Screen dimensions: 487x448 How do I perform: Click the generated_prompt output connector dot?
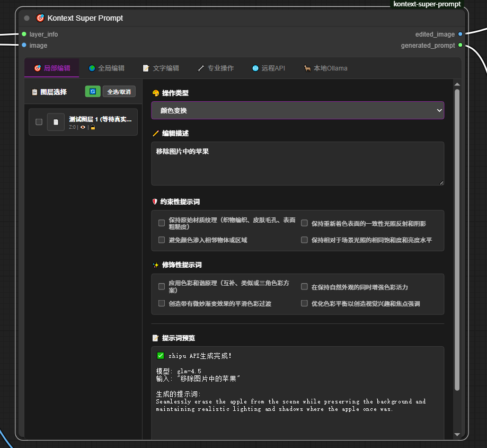(461, 45)
